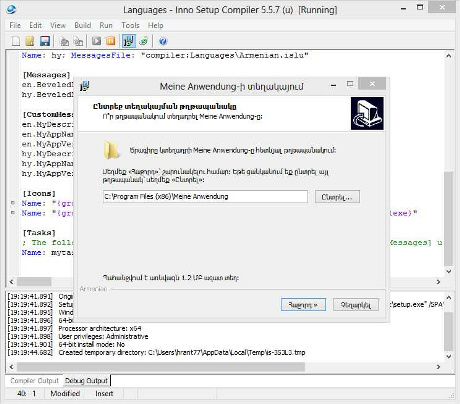
Task: Switch to the Debug Output tab
Action: point(86,381)
